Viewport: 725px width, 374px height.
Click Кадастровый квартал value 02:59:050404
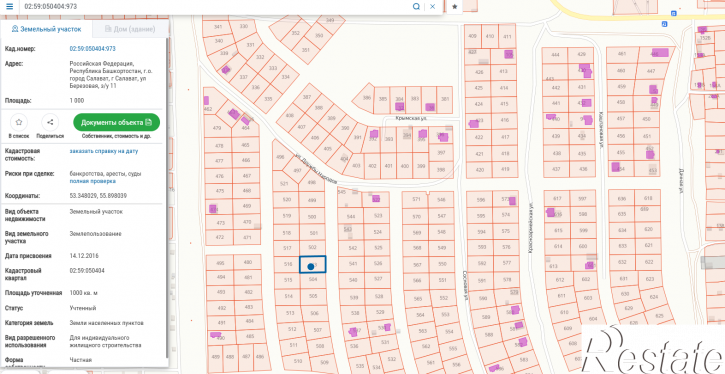[87, 270]
